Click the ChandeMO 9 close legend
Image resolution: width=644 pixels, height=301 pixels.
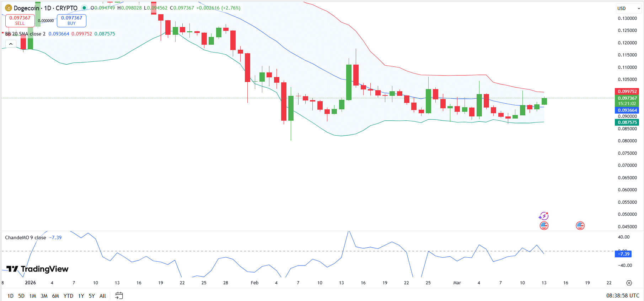26,237
